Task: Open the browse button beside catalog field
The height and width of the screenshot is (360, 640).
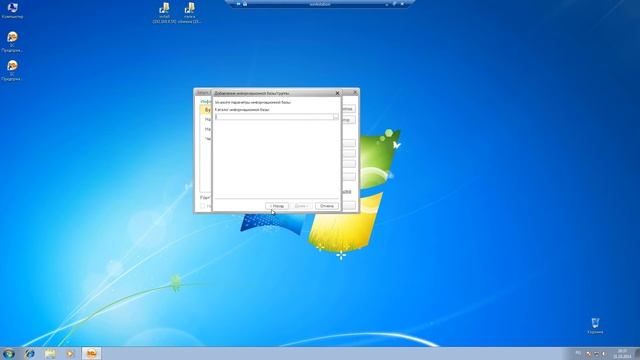Action: (x=336, y=117)
